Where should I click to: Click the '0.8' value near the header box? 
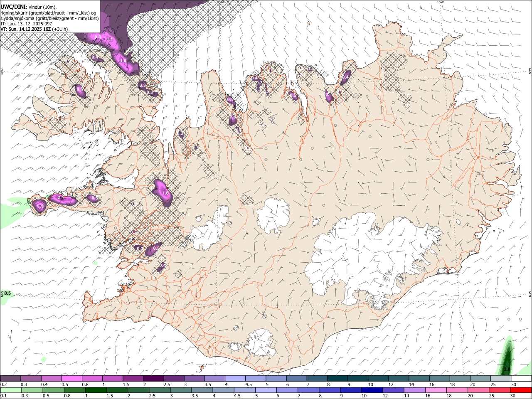(98, 37)
